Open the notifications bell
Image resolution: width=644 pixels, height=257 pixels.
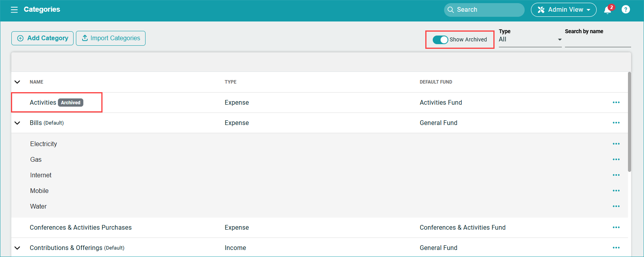pos(608,10)
